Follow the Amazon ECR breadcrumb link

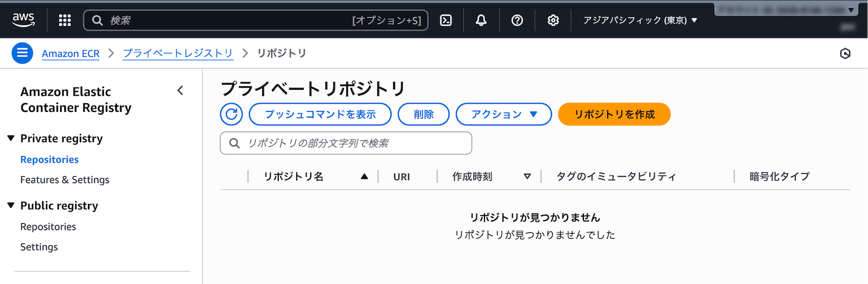pyautogui.click(x=71, y=53)
